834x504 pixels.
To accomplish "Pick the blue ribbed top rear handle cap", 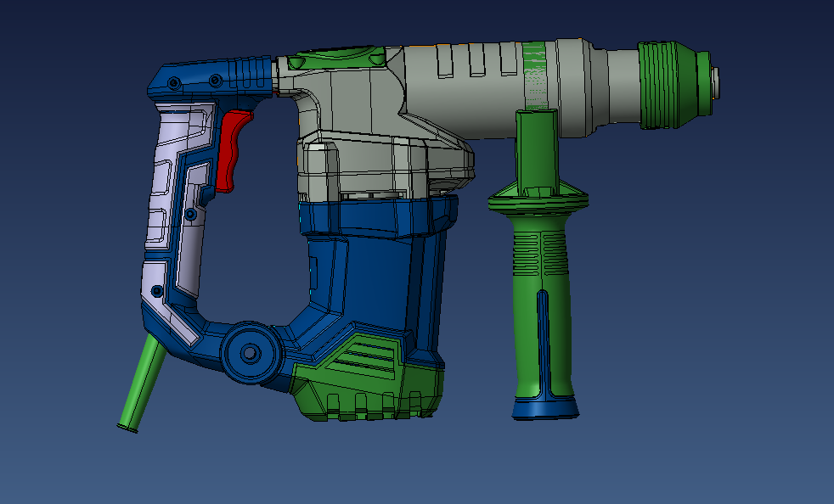I will click(210, 80).
